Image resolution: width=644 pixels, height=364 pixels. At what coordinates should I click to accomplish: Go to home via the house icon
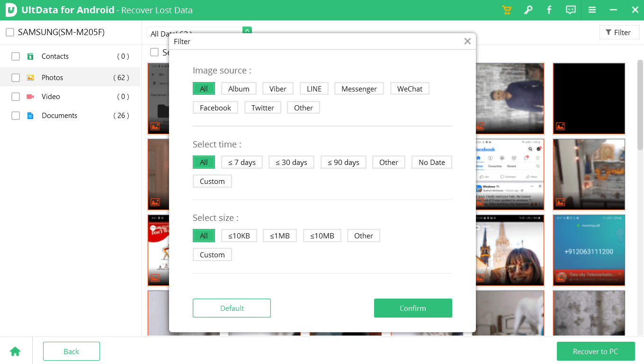coord(15,351)
